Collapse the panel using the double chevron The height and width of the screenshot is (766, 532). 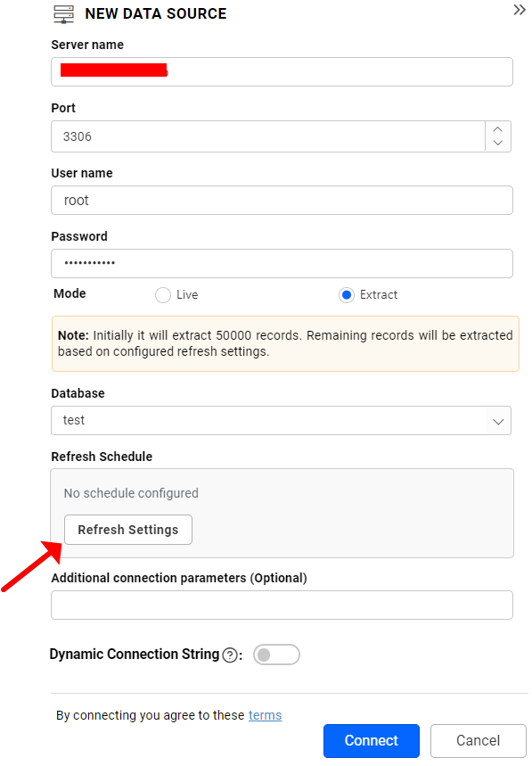[x=520, y=11]
